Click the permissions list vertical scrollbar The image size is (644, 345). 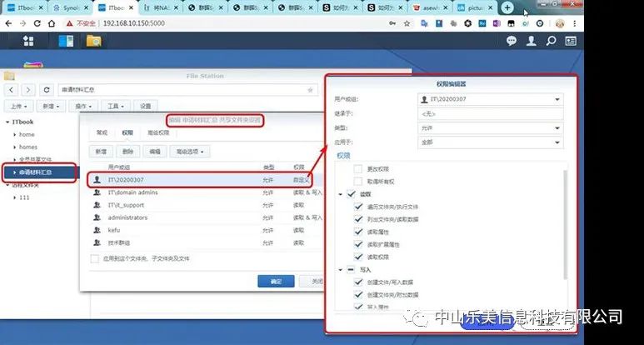point(567,224)
